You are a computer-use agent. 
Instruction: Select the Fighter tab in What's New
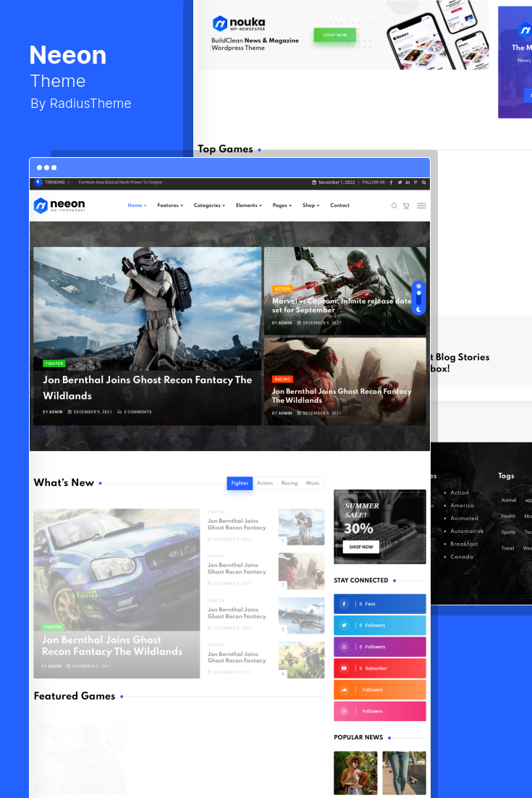[x=240, y=483]
